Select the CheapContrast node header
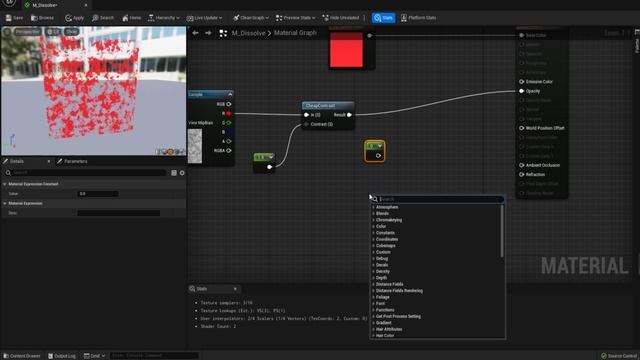Screen dimensions: 640x360 pos(328,106)
